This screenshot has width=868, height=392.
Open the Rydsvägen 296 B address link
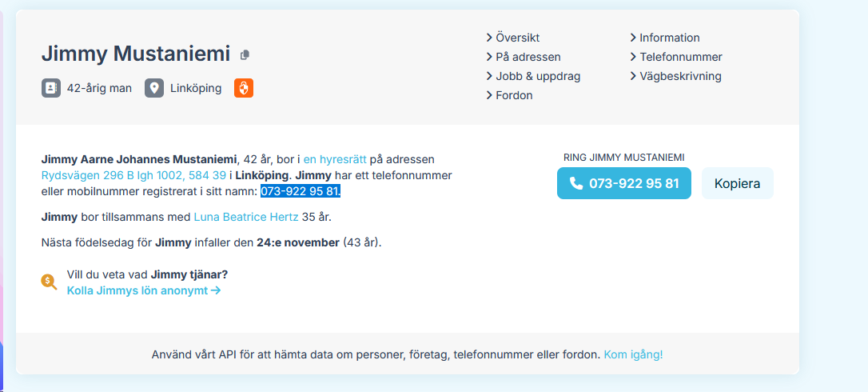coord(133,175)
